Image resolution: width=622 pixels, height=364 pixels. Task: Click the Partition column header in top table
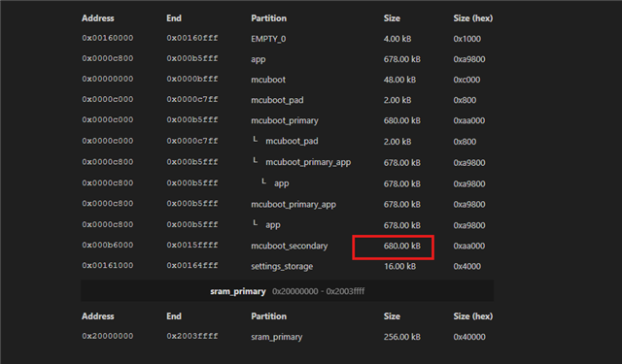pos(268,18)
